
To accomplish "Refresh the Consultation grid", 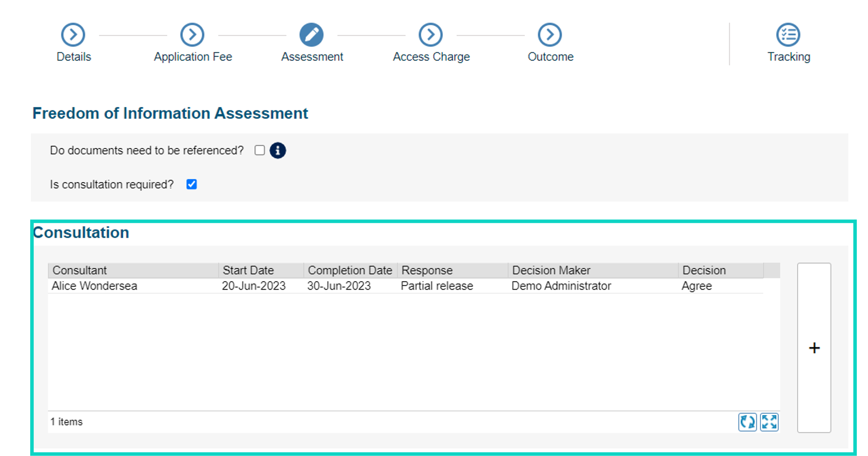I will coord(747,422).
